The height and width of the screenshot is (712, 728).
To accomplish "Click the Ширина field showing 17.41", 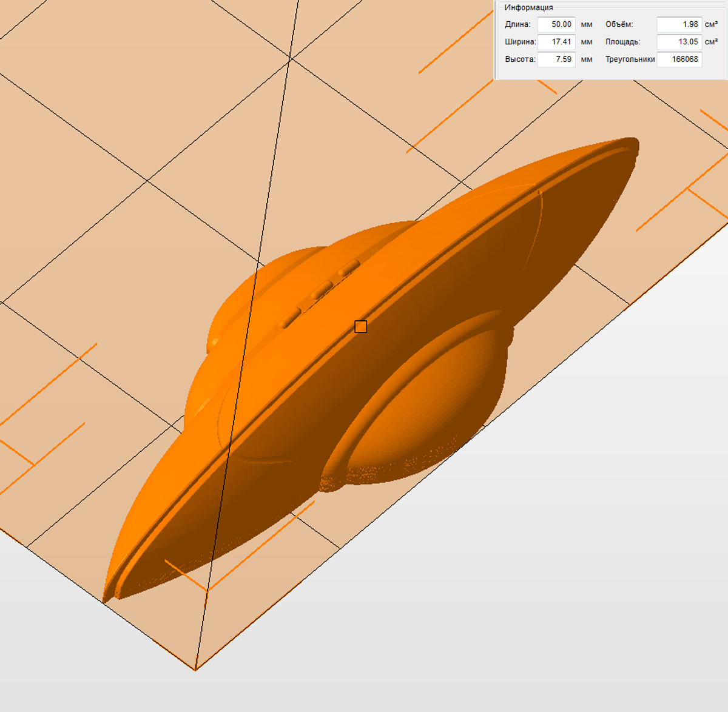I will [x=556, y=42].
